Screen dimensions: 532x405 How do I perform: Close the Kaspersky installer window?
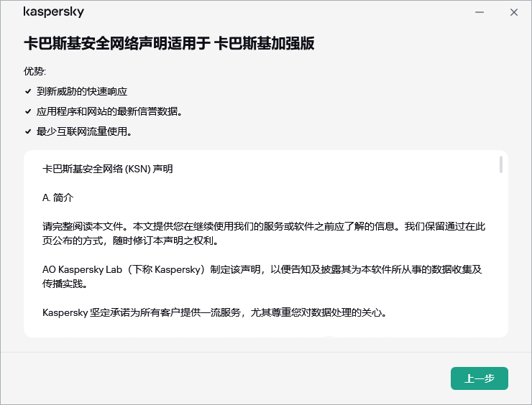pos(514,12)
